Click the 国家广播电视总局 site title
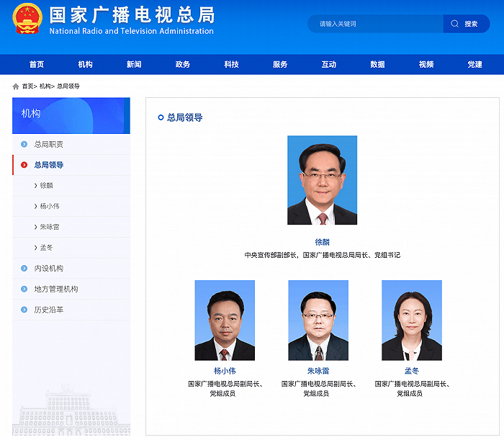This screenshot has width=504, height=440. click(132, 15)
